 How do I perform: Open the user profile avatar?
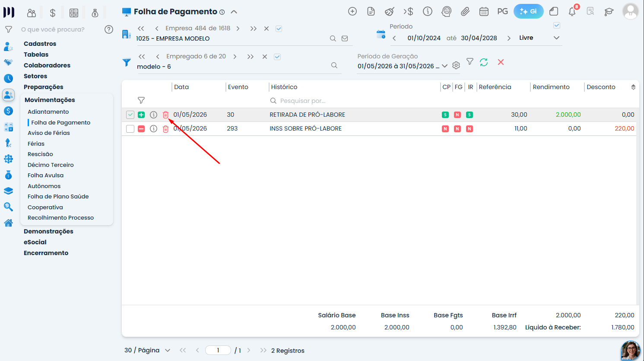tap(631, 12)
